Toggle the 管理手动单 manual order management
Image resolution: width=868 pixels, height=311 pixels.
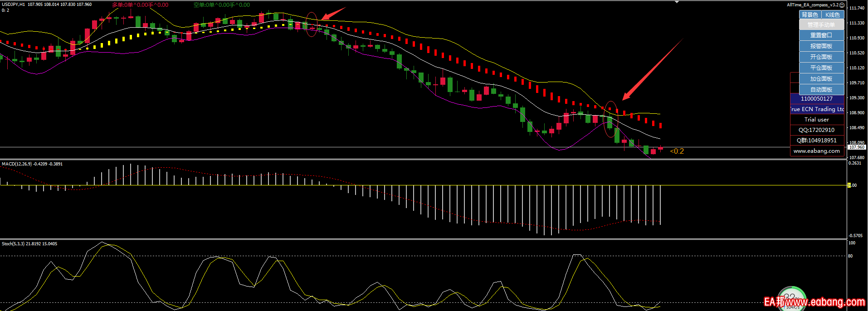coord(821,25)
